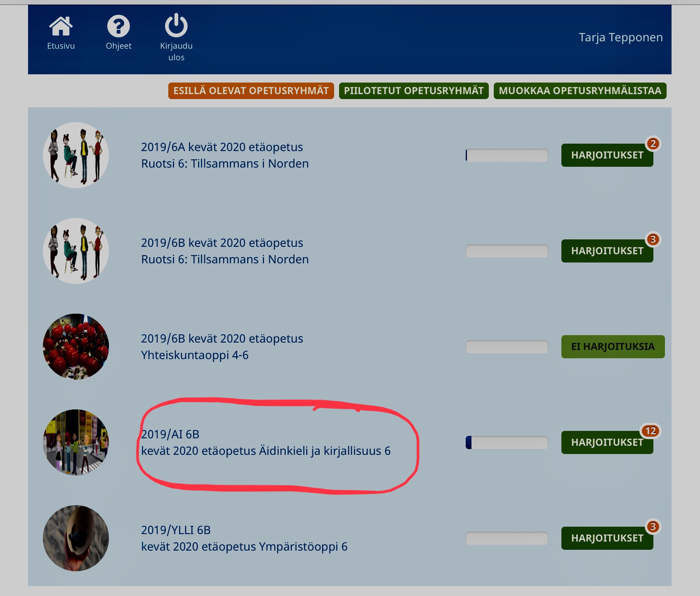
Task: Open the 2019/YLLI 6B Ympäristöoppi course link
Action: coord(244,538)
